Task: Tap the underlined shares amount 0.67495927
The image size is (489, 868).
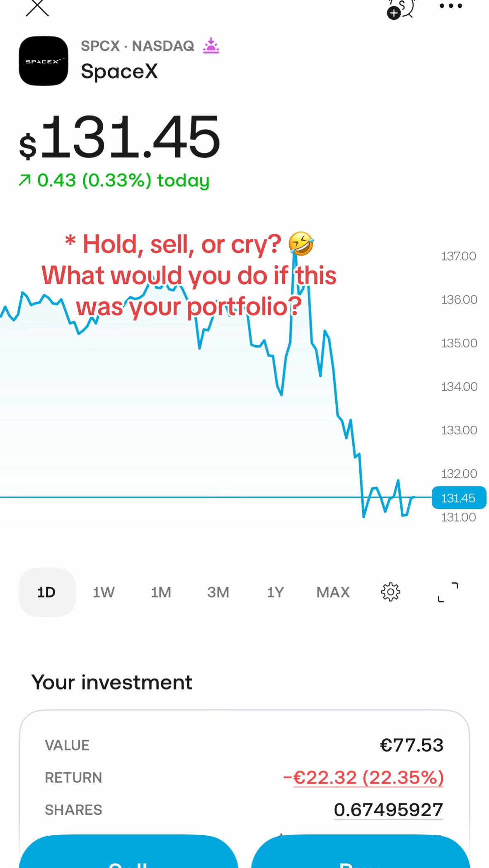Action: pos(388,810)
